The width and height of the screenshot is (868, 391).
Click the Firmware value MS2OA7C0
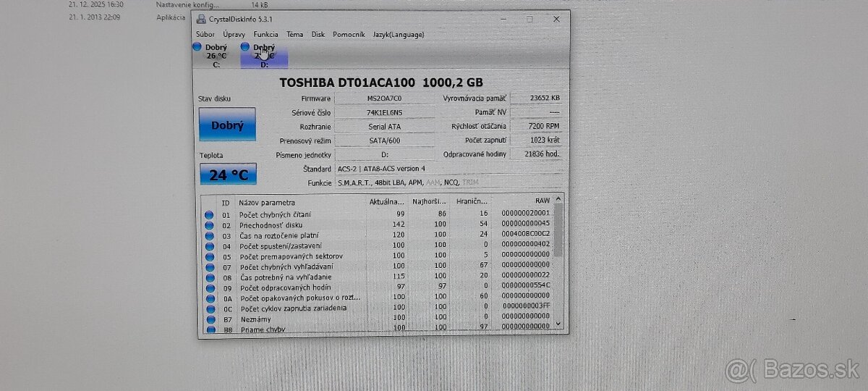pos(385,98)
